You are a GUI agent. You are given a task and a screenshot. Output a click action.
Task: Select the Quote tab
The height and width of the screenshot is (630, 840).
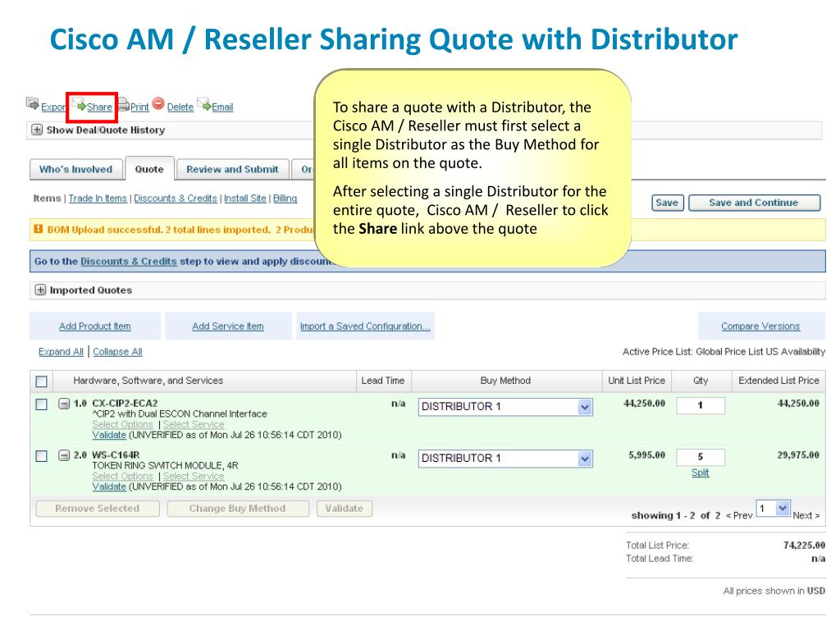click(149, 169)
